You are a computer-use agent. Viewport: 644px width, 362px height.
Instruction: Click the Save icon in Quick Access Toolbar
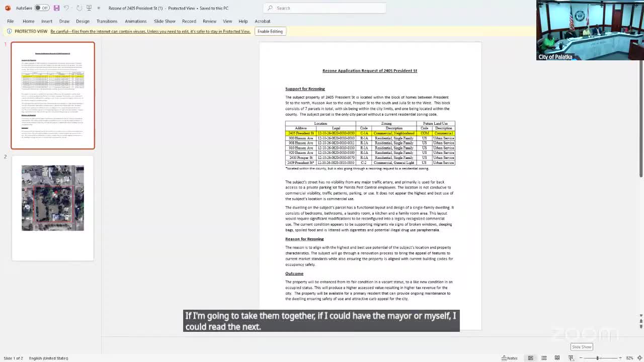click(x=57, y=8)
